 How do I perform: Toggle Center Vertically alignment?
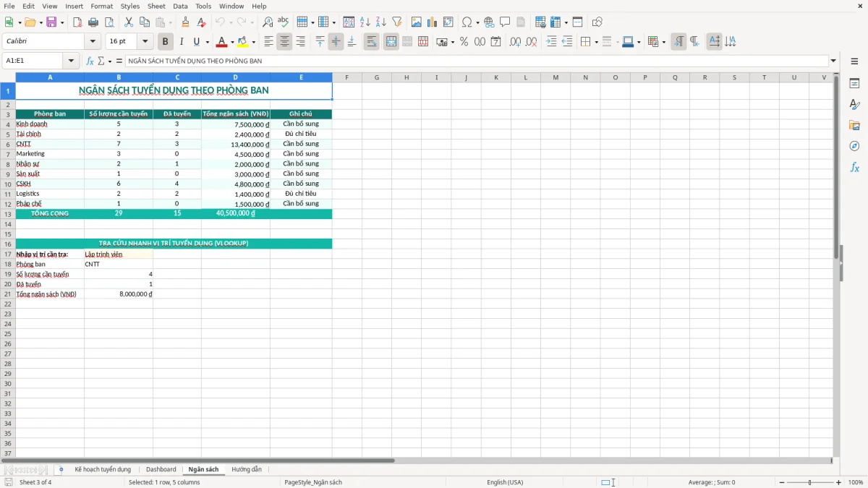[x=336, y=42]
